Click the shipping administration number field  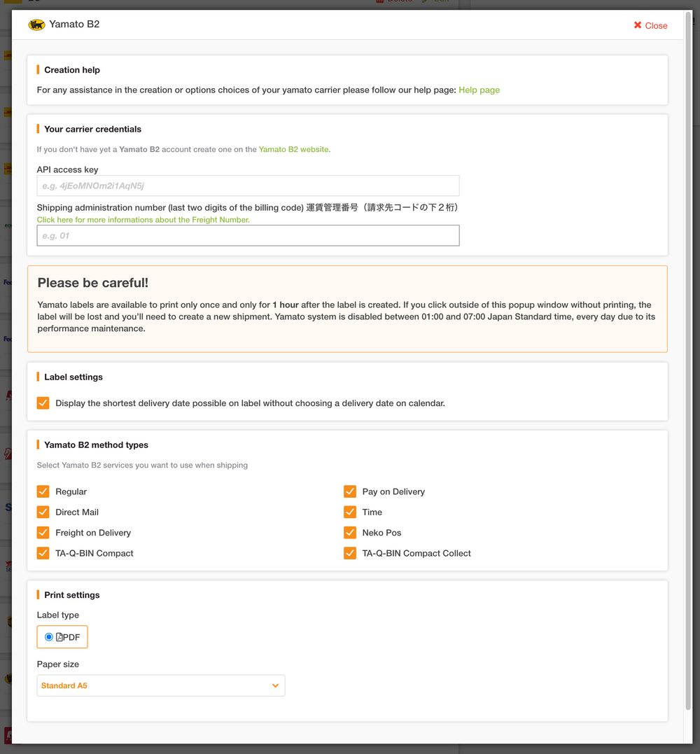pyautogui.click(x=248, y=235)
